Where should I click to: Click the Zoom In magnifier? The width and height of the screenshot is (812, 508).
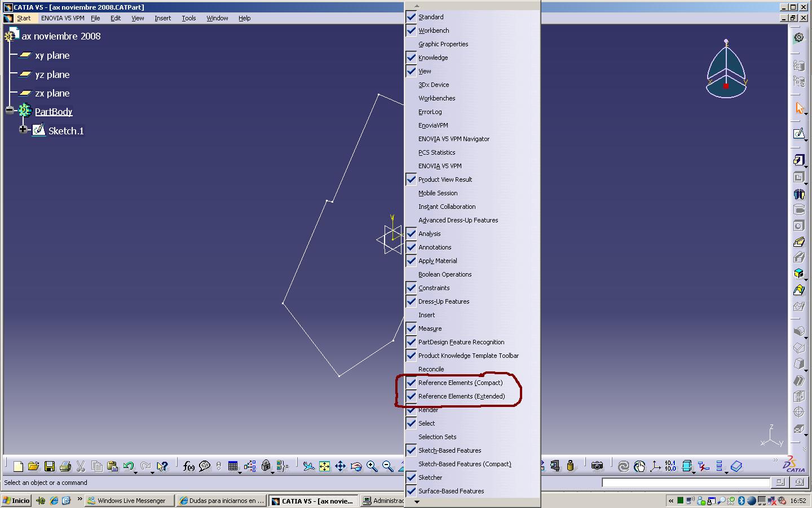pyautogui.click(x=372, y=466)
